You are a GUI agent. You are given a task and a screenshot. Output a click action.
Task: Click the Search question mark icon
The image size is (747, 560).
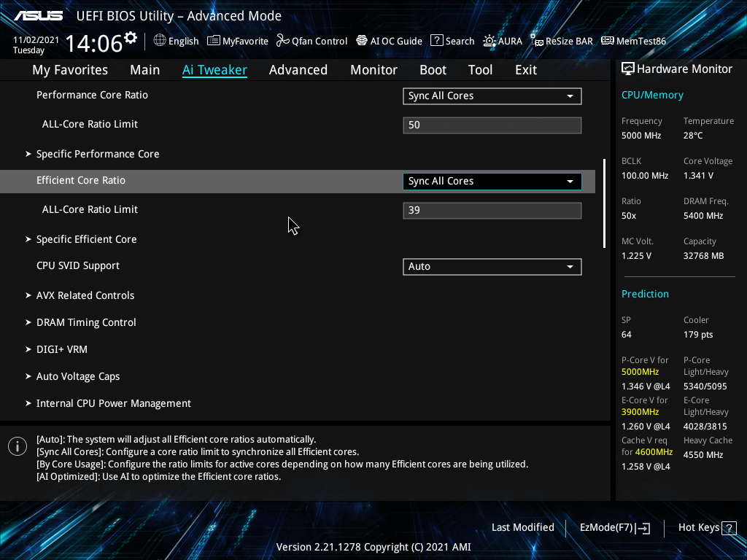pos(437,41)
